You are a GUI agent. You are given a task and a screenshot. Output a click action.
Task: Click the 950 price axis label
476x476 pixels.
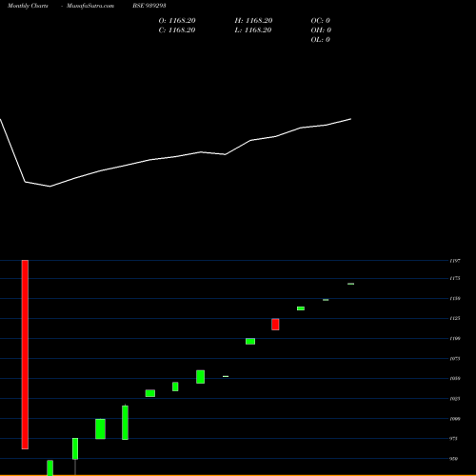pyautogui.click(x=454, y=459)
